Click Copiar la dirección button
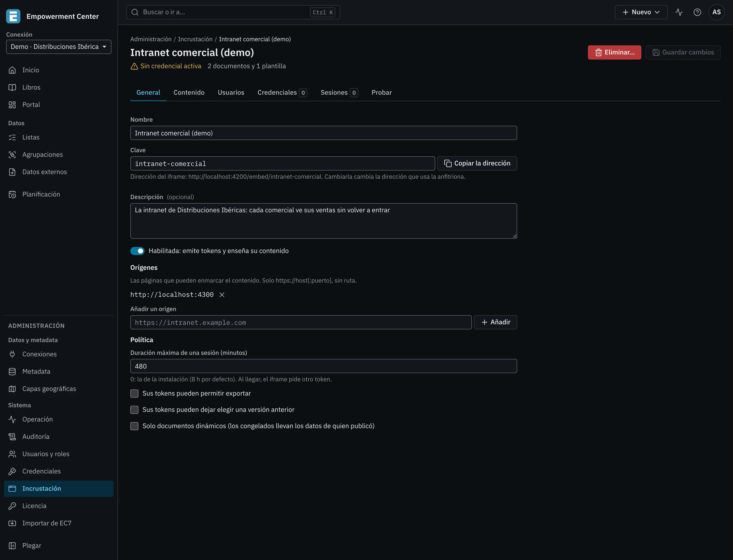 click(x=477, y=164)
